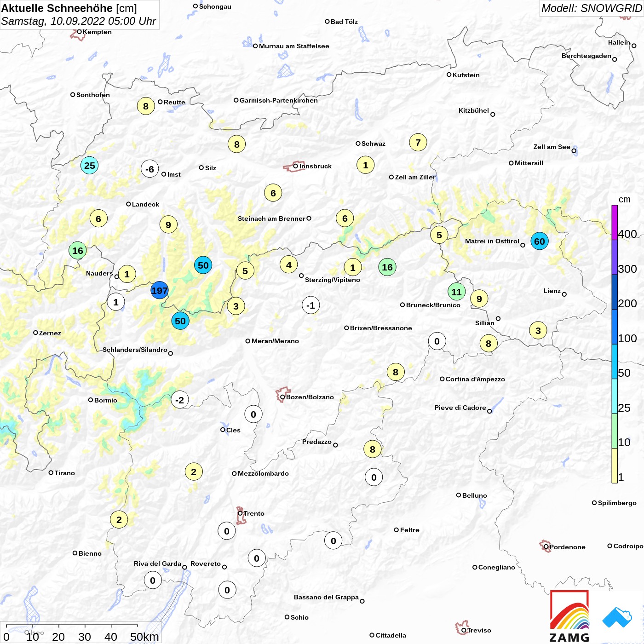Viewport: 644px width, 644px height.
Task: Pick the green legend band between 10 and 25
Action: click(615, 431)
